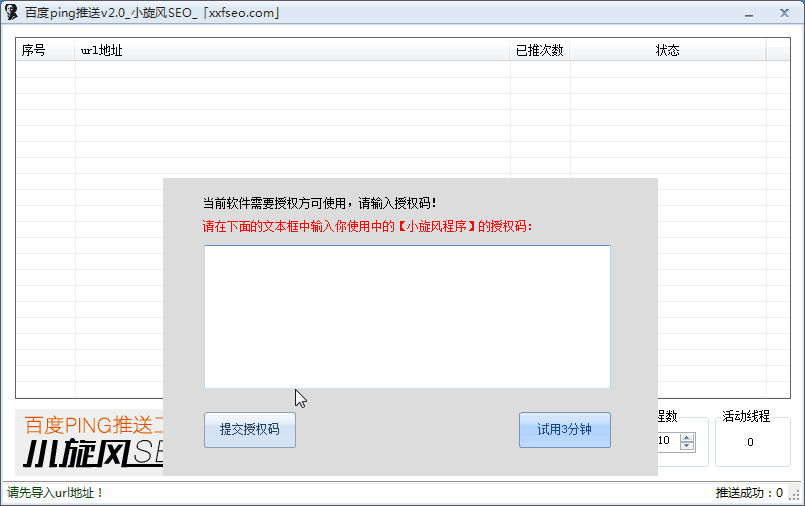
Task: Grab the window resize grip in status bar
Action: point(795,494)
